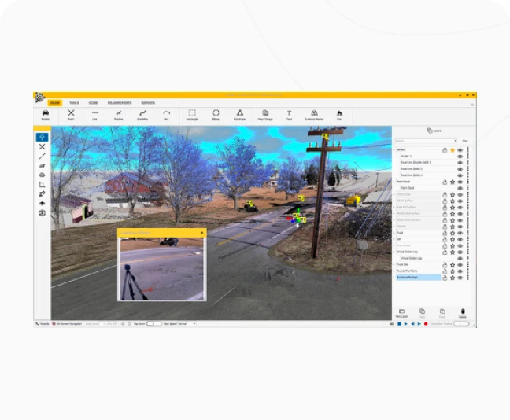
Task: Open the Nav Speed Normal dropdown
Action: coord(180,324)
